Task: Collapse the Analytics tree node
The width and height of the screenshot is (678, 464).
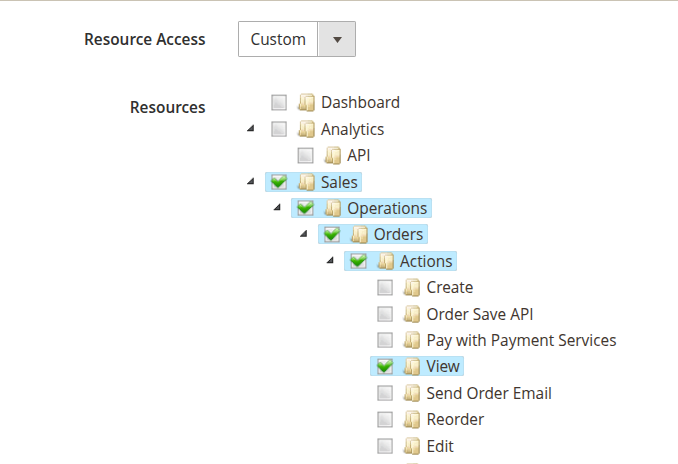Action: tap(250, 128)
